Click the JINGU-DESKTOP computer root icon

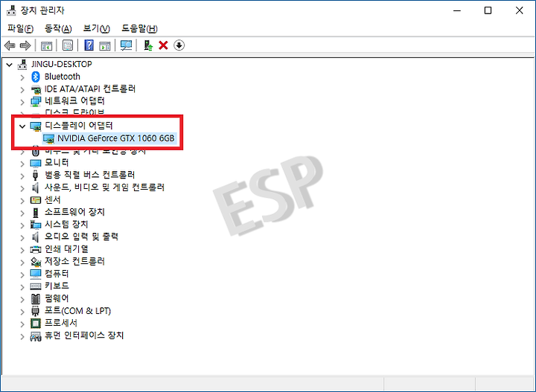[x=22, y=64]
